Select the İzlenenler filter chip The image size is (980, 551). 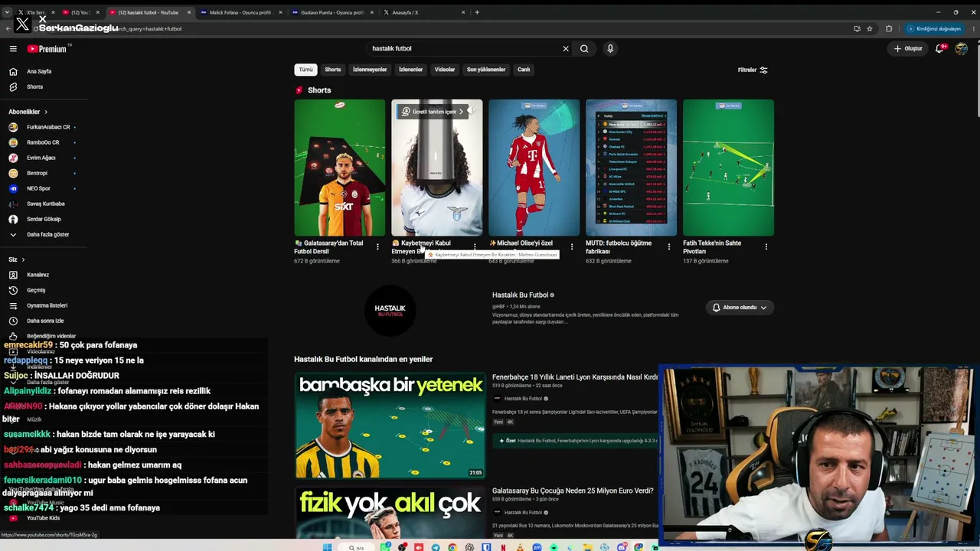point(410,70)
